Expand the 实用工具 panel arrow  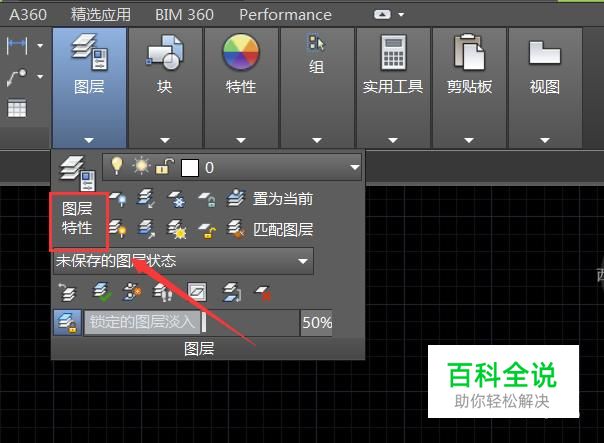(x=393, y=140)
